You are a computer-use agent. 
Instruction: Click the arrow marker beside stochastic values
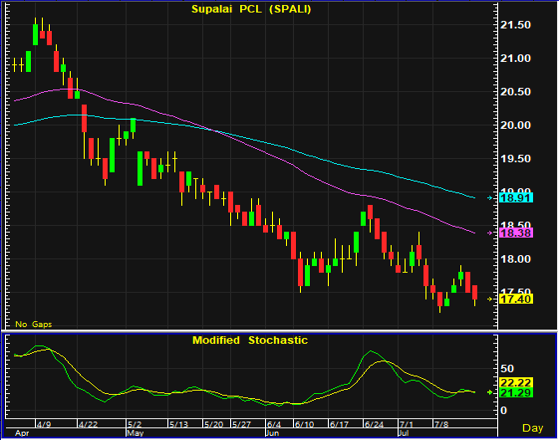(490, 392)
